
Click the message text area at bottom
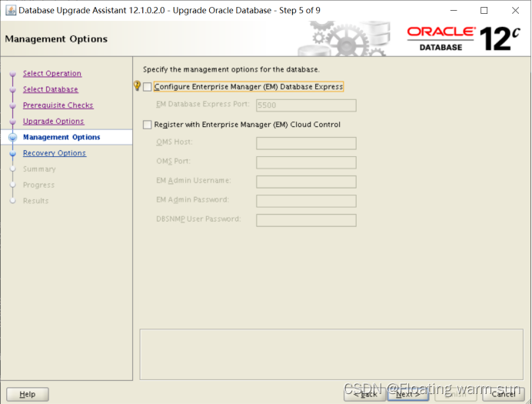pos(331,354)
